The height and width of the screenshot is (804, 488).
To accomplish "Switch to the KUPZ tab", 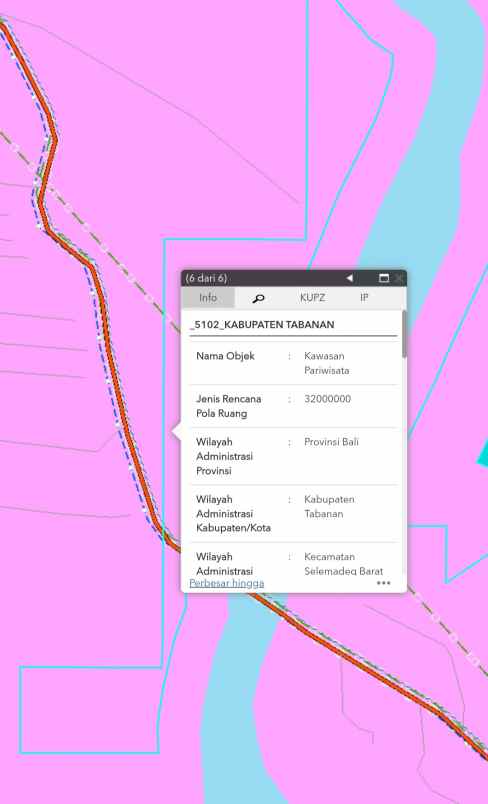I will 313,297.
